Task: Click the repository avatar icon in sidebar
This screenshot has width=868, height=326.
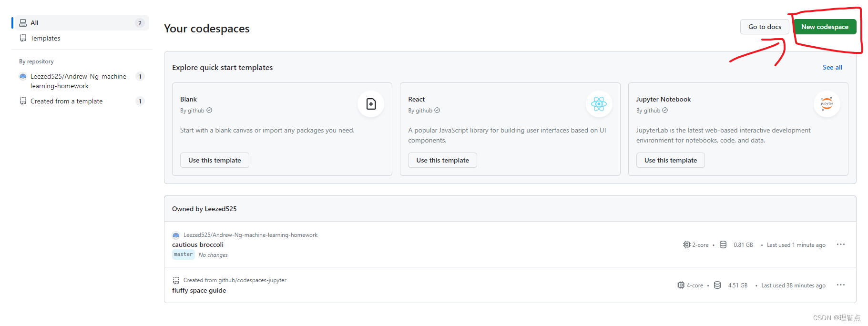Action: (x=23, y=76)
